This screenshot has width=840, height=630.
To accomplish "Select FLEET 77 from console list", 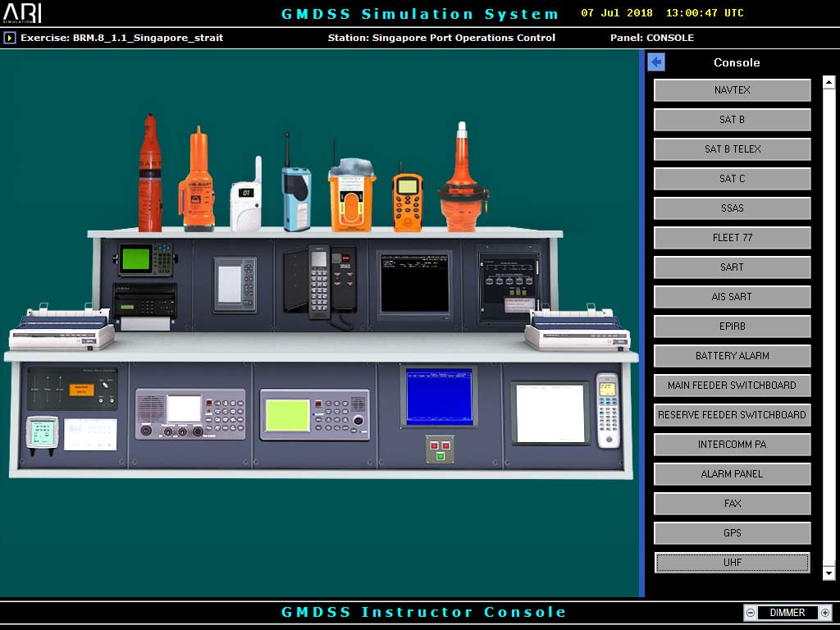I will tap(732, 238).
